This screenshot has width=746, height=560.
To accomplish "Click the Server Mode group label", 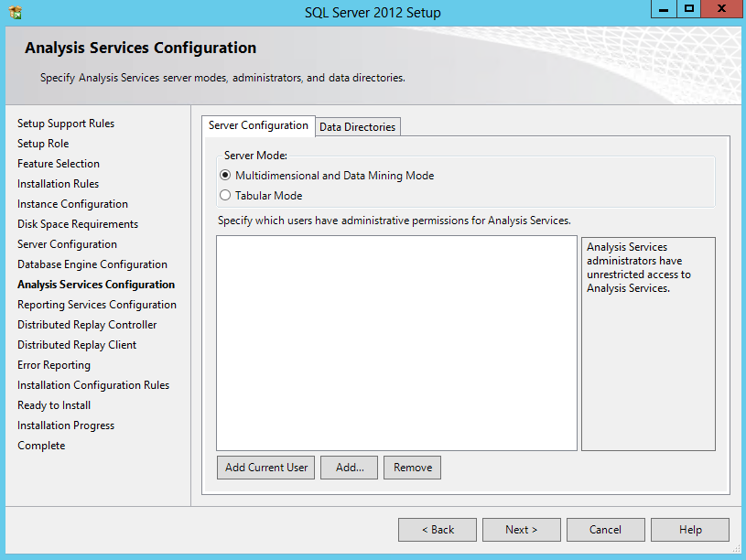I will (255, 156).
